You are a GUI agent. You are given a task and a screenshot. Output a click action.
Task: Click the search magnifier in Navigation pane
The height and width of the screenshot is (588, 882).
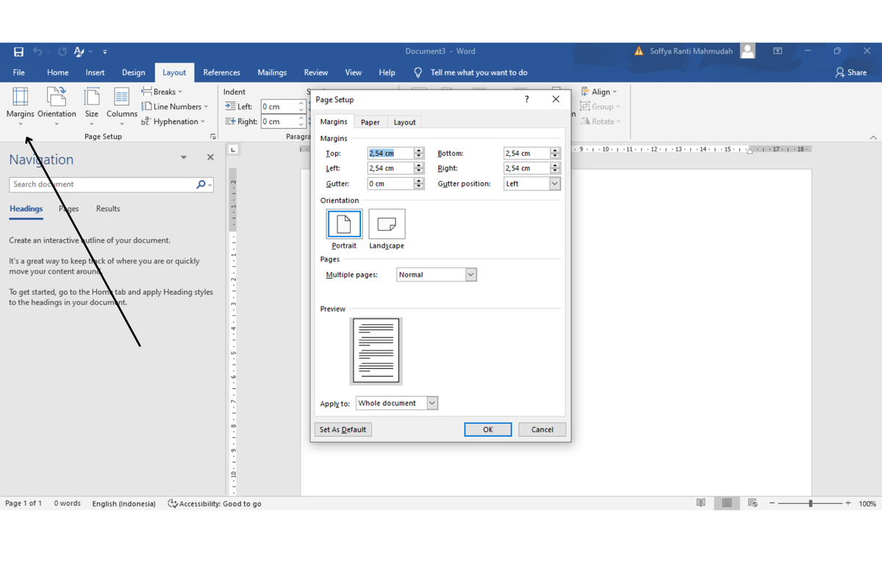tap(201, 184)
